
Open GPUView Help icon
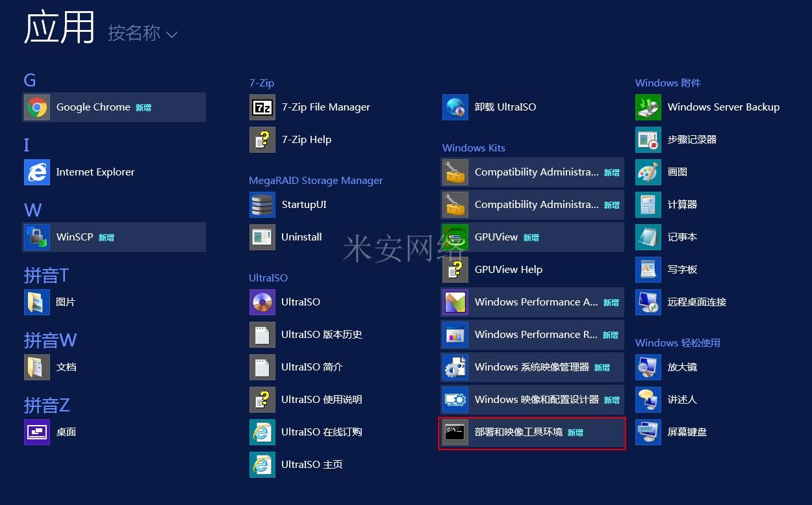coord(455,270)
